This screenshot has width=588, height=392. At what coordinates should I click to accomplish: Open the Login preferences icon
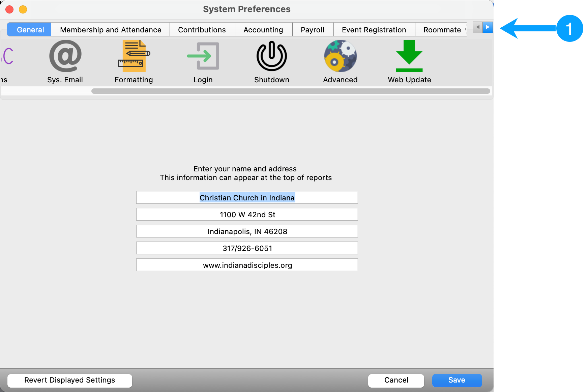pyautogui.click(x=203, y=56)
